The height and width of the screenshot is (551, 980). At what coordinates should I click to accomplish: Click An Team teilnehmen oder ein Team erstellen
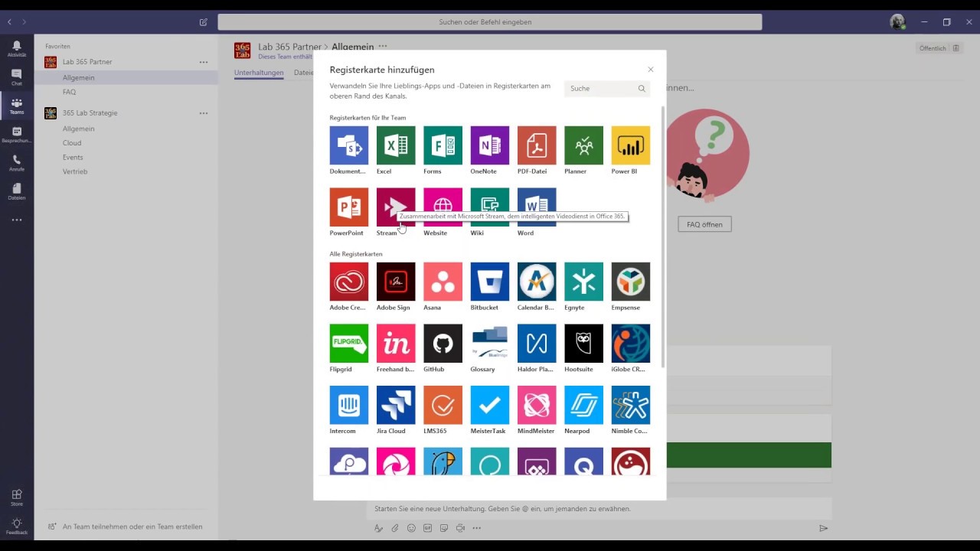126,527
